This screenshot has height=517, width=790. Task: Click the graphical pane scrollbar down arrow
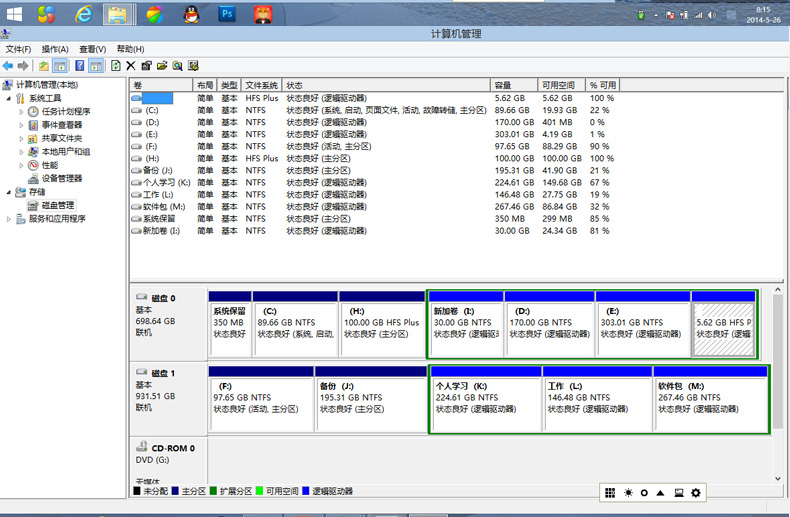coord(778,479)
